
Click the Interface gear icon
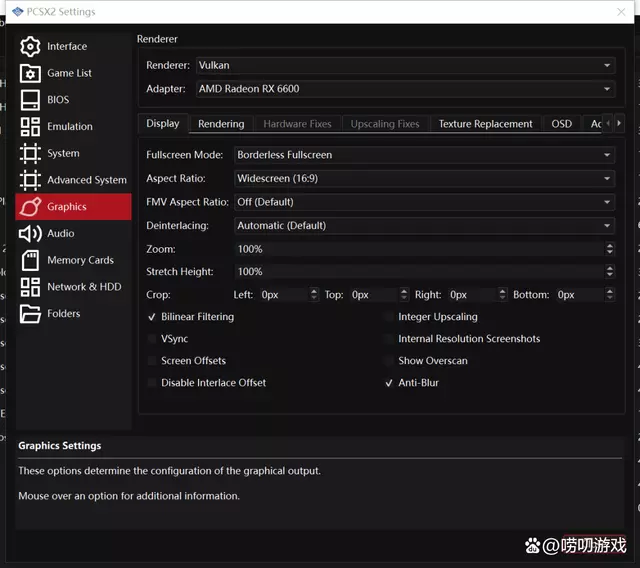(x=30, y=47)
